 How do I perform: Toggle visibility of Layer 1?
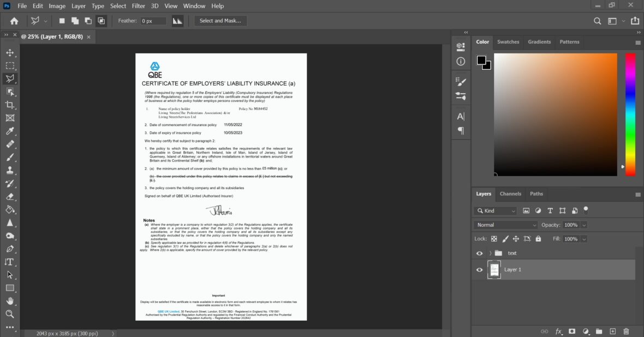point(479,269)
